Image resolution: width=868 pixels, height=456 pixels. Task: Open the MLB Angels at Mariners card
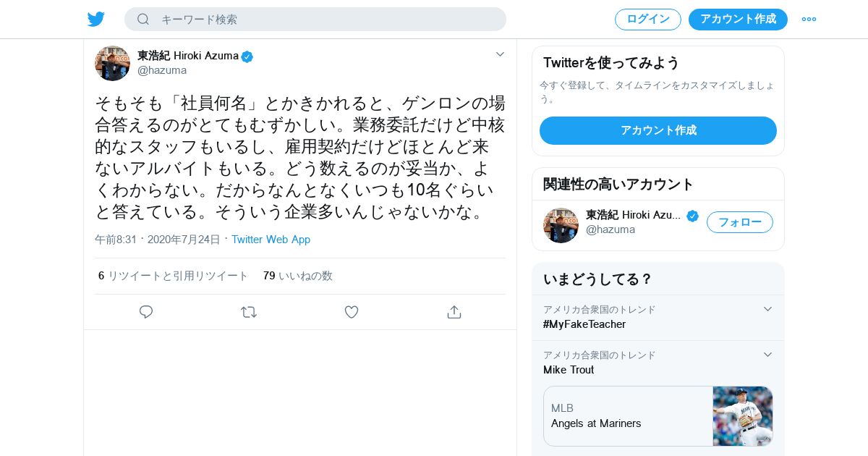click(658, 416)
